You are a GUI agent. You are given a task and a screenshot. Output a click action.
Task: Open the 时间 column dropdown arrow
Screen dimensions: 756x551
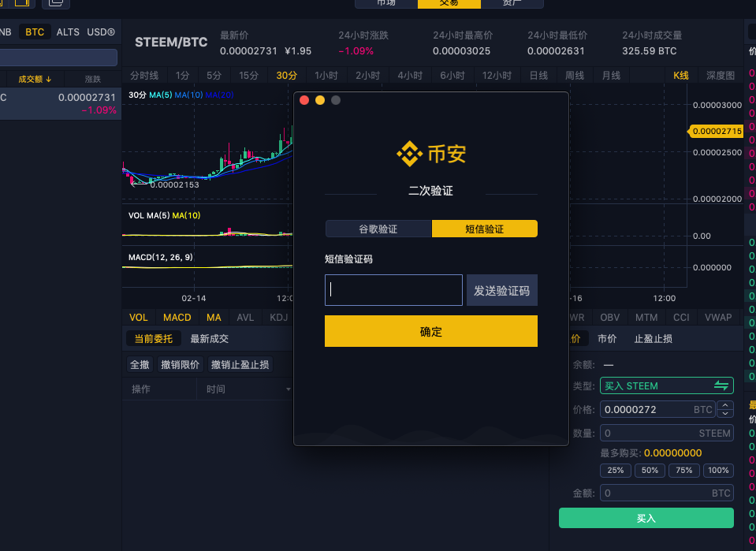click(x=289, y=389)
